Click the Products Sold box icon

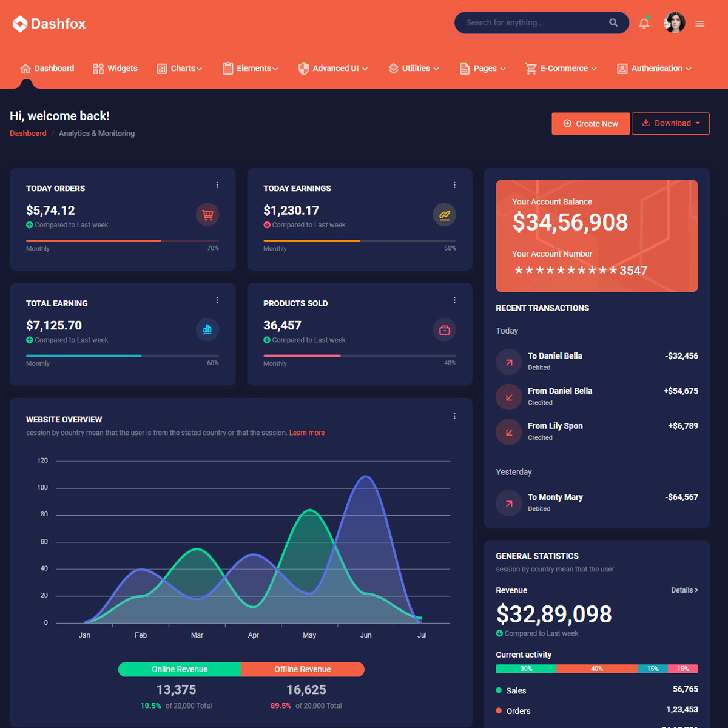[x=445, y=329]
